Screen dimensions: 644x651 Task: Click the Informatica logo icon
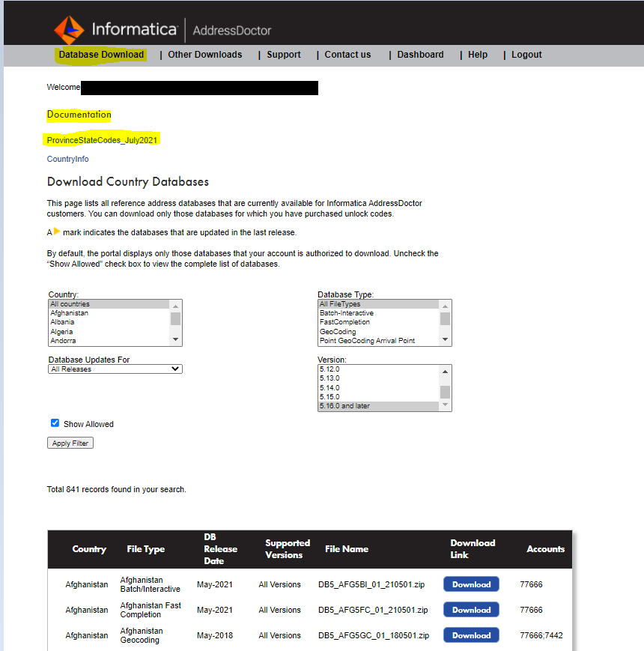point(69,30)
